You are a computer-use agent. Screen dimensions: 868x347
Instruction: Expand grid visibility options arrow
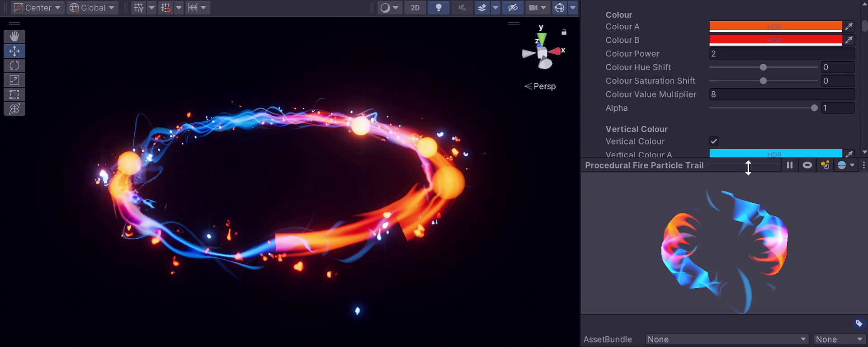coord(152,8)
